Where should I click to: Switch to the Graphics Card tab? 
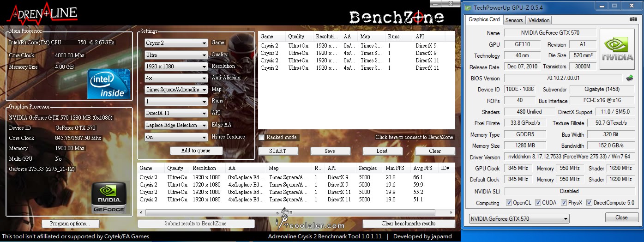(x=484, y=19)
